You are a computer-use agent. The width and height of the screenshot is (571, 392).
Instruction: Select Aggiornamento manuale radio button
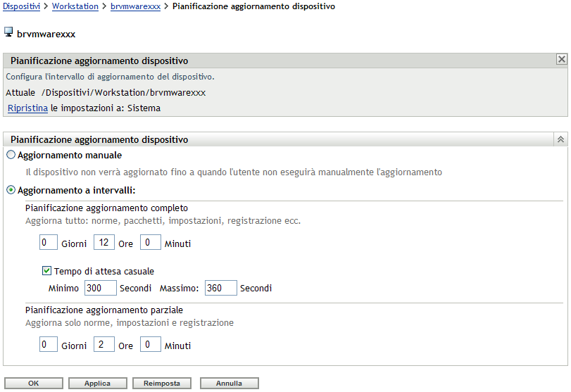(11, 155)
